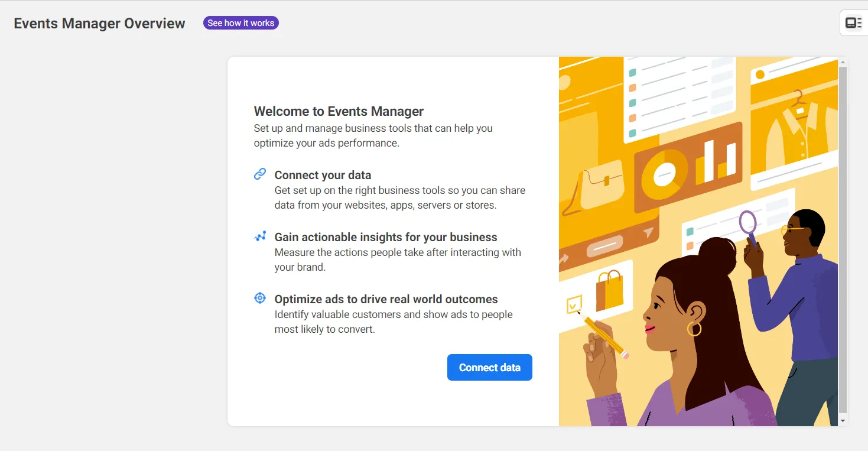Click the Connect your data heading
The height and width of the screenshot is (451, 868).
[323, 175]
